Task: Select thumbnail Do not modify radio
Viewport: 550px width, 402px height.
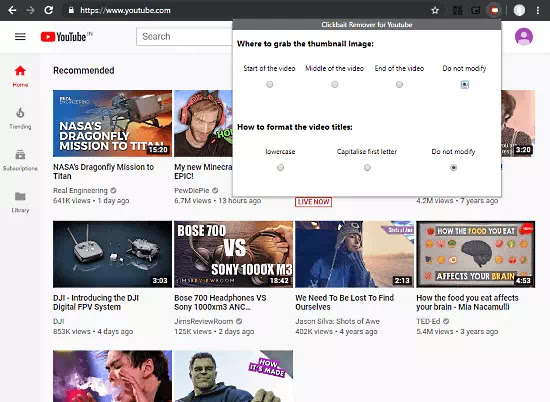Action: pos(464,85)
